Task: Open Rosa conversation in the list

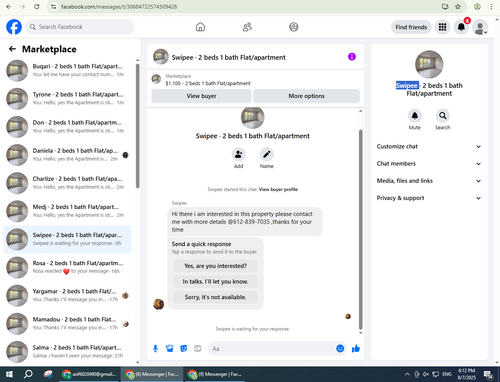Action: (x=68, y=267)
